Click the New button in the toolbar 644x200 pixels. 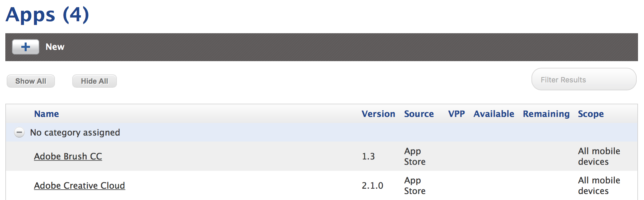click(x=55, y=47)
